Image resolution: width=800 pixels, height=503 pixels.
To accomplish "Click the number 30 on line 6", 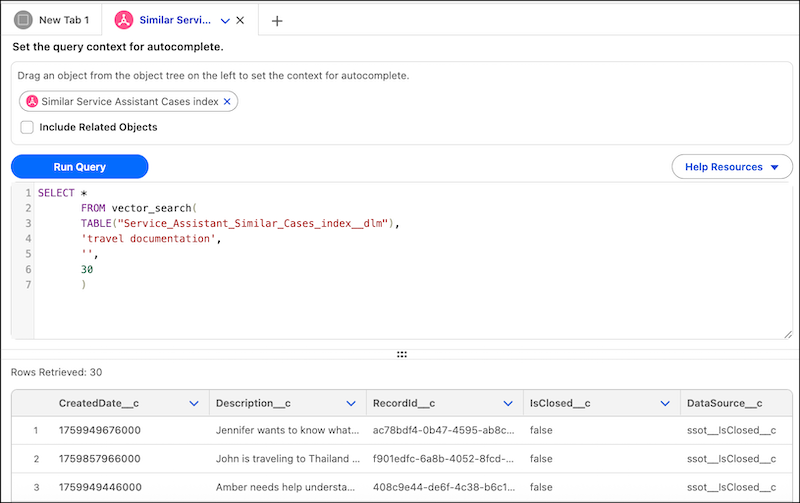I will (87, 269).
